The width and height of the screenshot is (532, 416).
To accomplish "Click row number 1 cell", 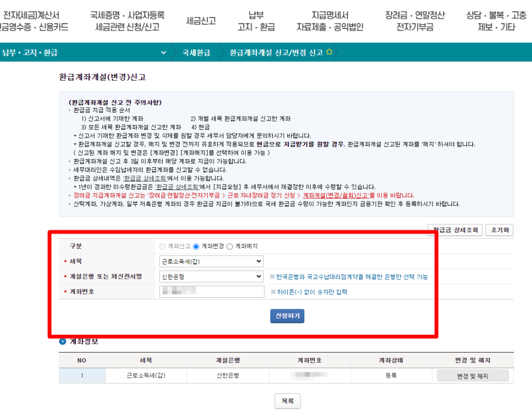I will tap(82, 375).
